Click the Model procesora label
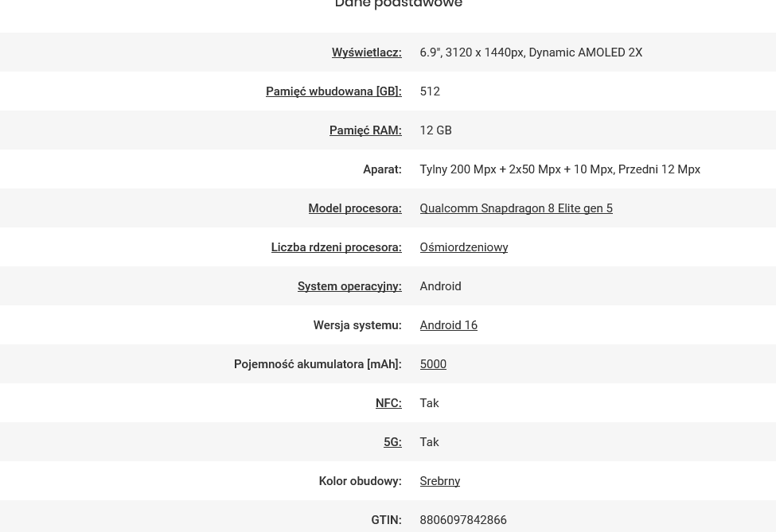 tap(355, 208)
